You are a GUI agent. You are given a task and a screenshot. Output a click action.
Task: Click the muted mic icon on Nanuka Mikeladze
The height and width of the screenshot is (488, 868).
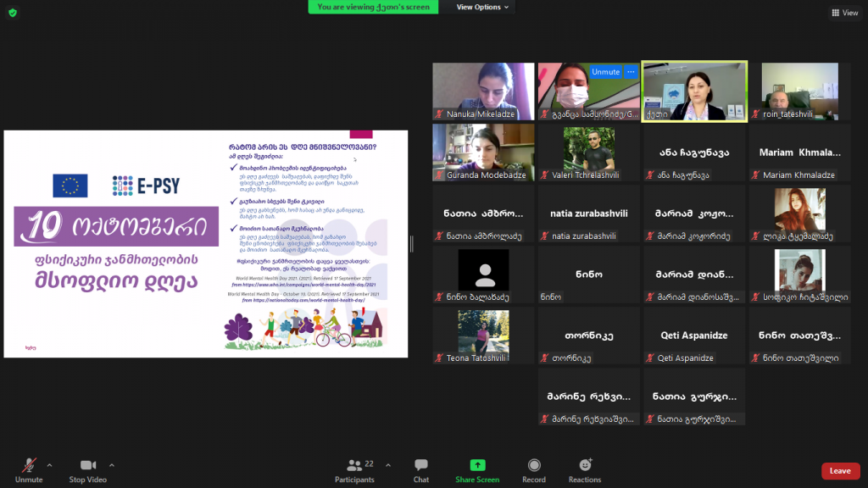click(439, 114)
